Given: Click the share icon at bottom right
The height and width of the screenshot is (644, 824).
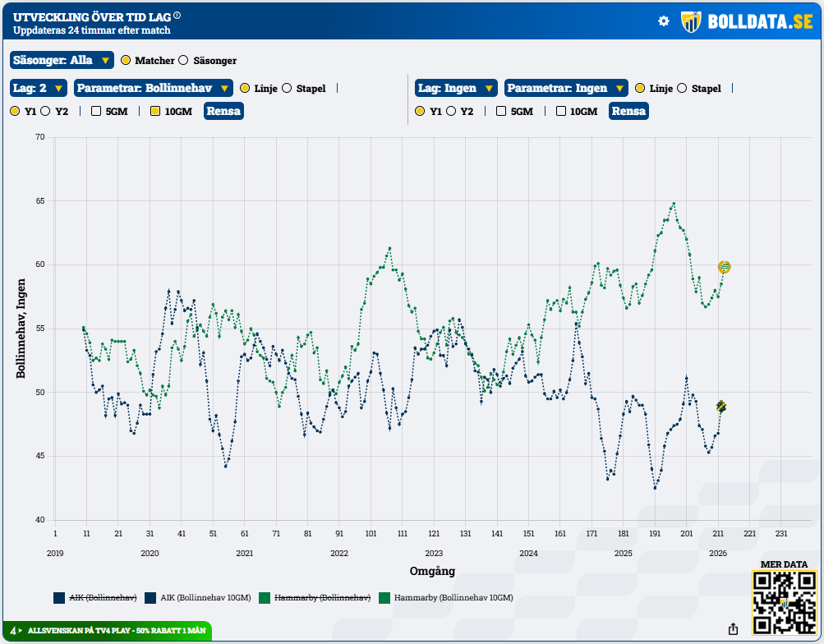Looking at the screenshot, I should pos(733,629).
